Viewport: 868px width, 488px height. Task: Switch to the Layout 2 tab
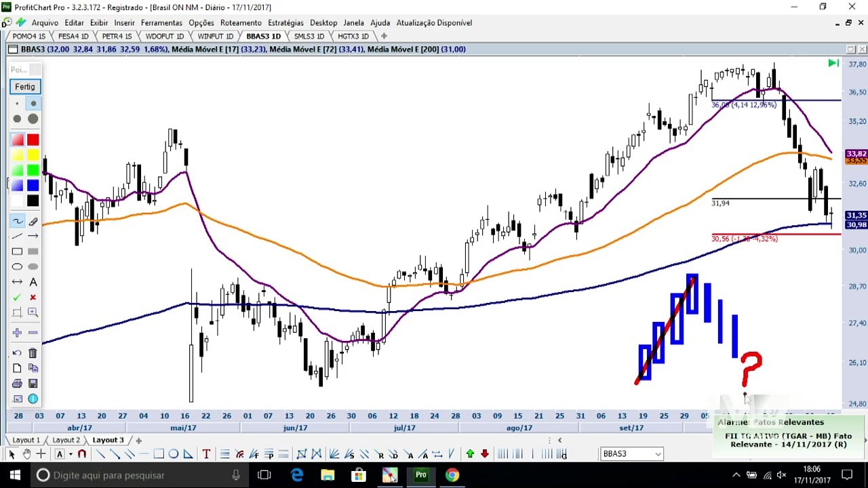[x=66, y=441]
